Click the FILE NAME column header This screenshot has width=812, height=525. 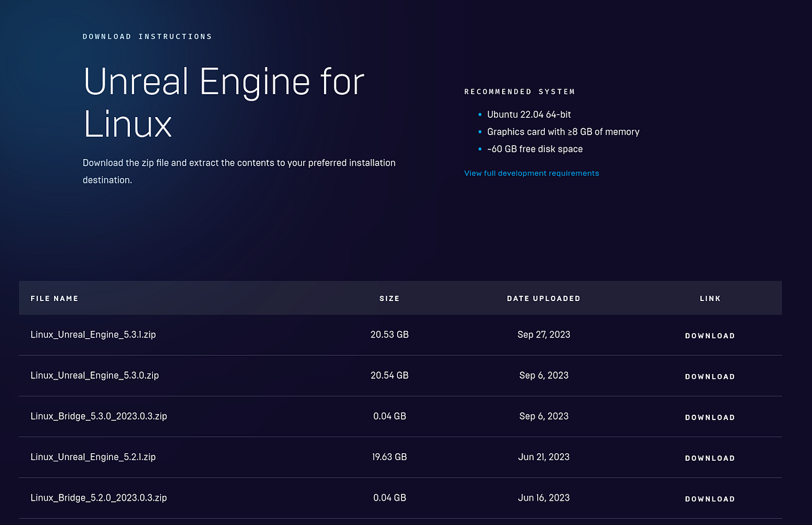coord(55,298)
